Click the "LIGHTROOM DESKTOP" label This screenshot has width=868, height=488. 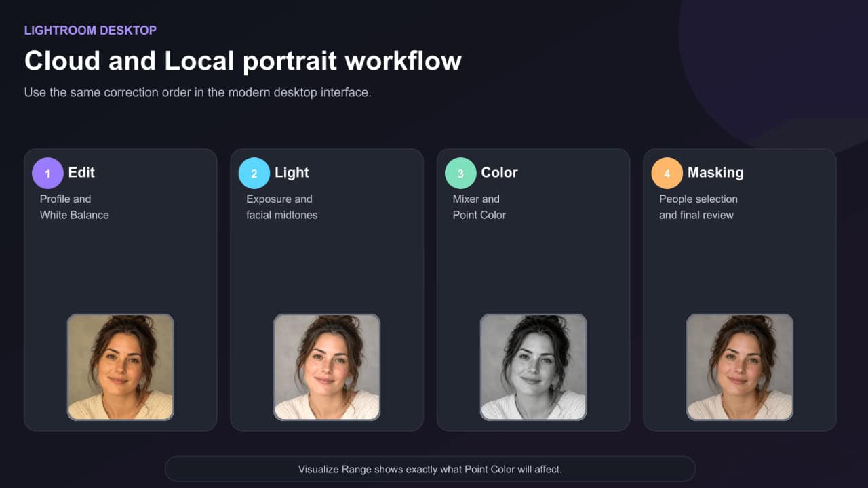[x=90, y=30]
